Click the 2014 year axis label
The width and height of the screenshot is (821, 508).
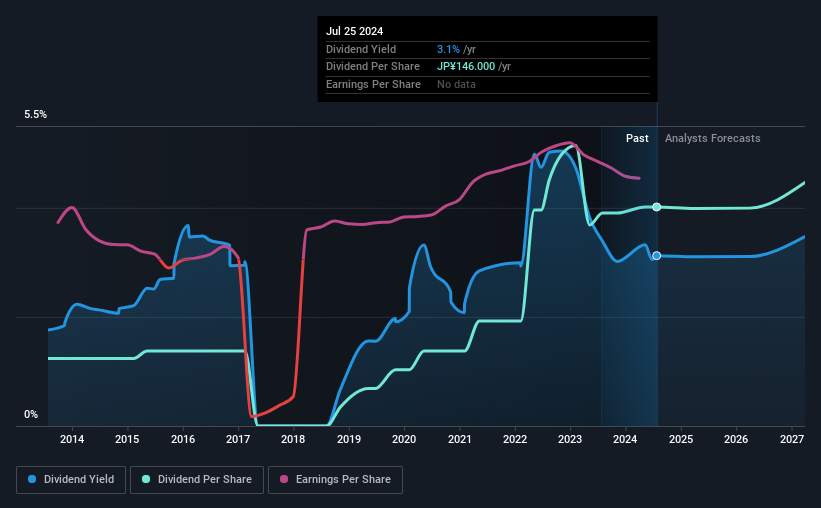pos(72,439)
